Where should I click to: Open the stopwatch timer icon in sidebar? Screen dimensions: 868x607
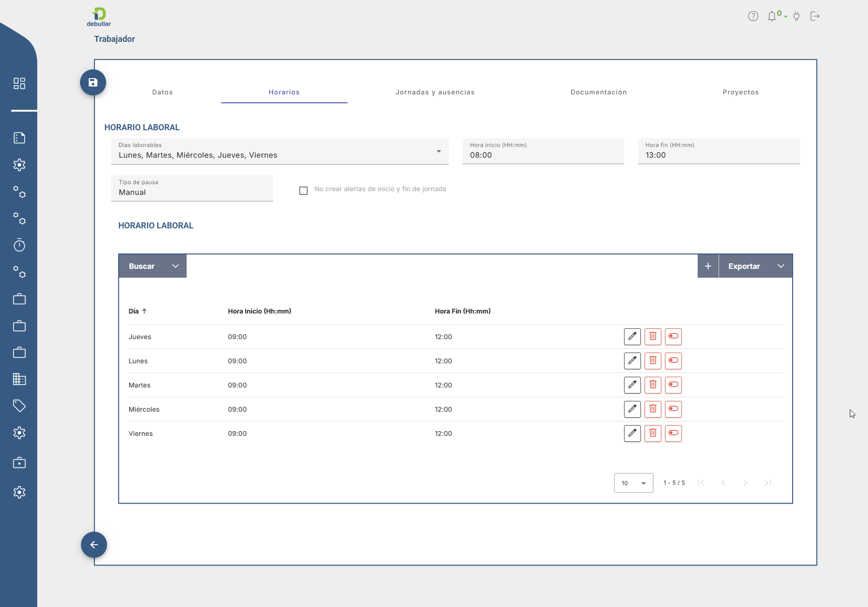19,245
